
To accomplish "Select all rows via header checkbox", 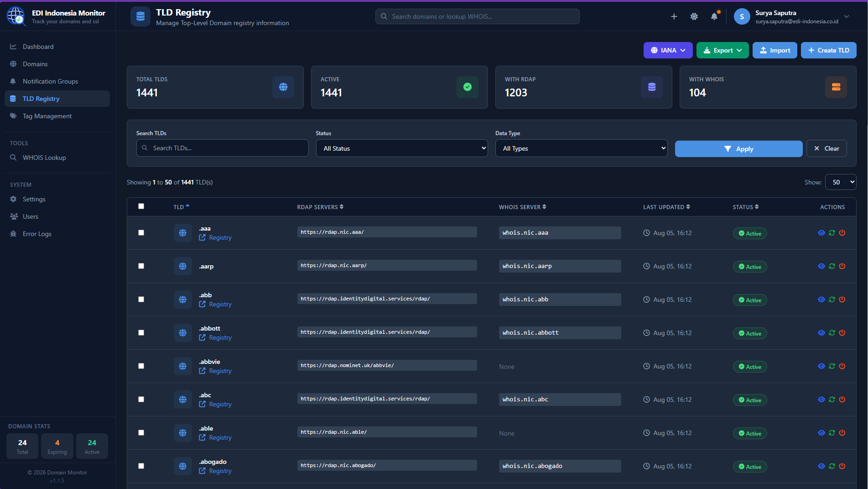I will [x=141, y=206].
